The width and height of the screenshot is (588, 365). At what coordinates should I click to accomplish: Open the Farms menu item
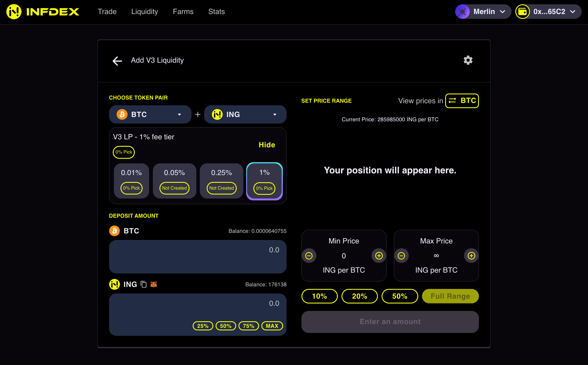183,12
